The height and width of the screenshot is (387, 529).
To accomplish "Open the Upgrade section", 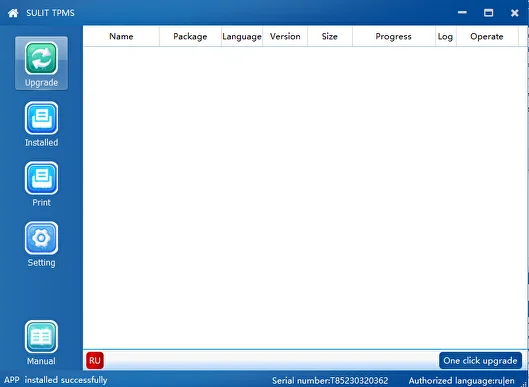I will [x=41, y=63].
